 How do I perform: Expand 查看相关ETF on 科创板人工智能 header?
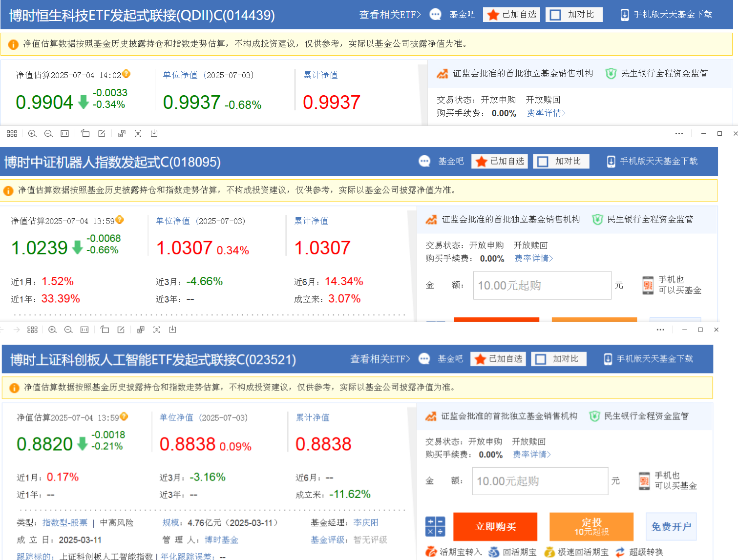point(380,359)
